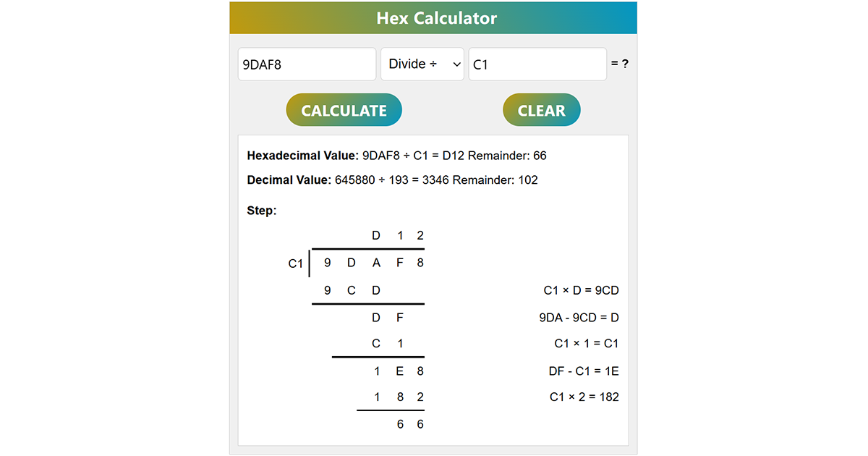Click the bold Step: label

point(262,211)
